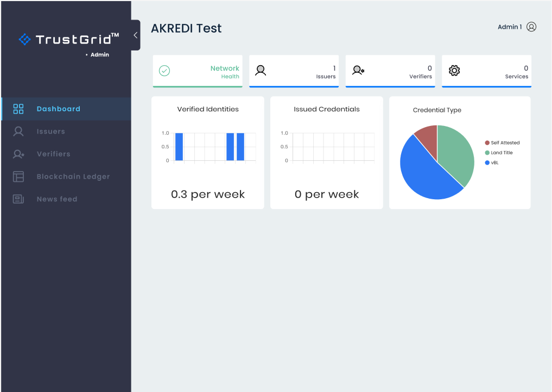Open the Blockchain Ledger menu item

(73, 176)
